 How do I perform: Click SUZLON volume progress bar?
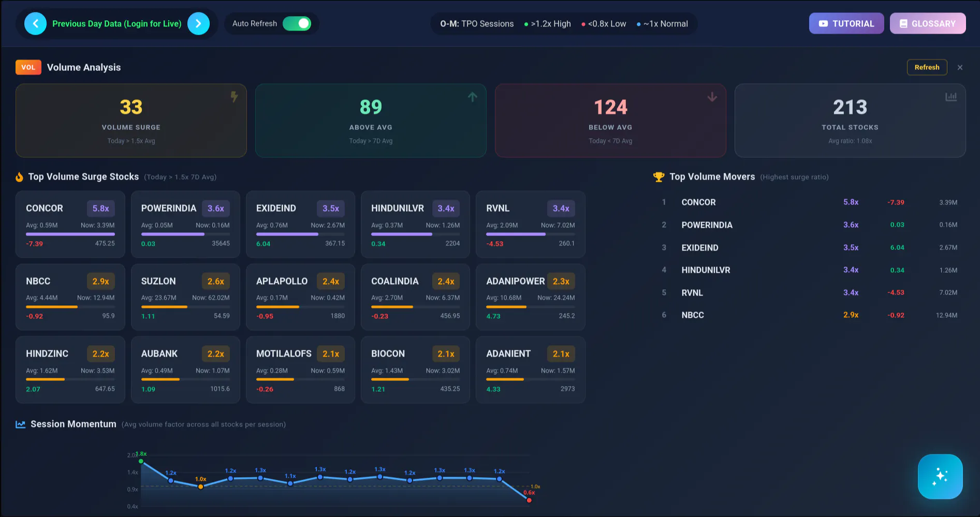(185, 307)
